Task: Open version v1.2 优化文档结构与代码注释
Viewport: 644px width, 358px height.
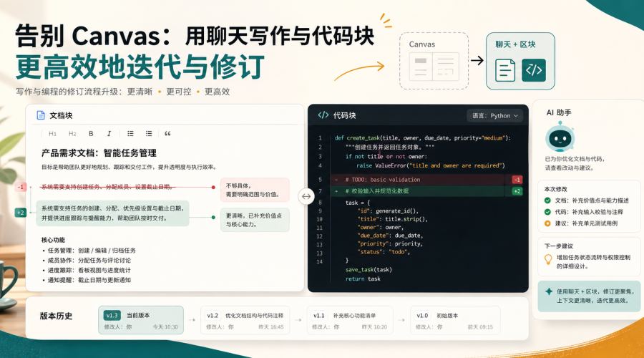Action: 245,320
